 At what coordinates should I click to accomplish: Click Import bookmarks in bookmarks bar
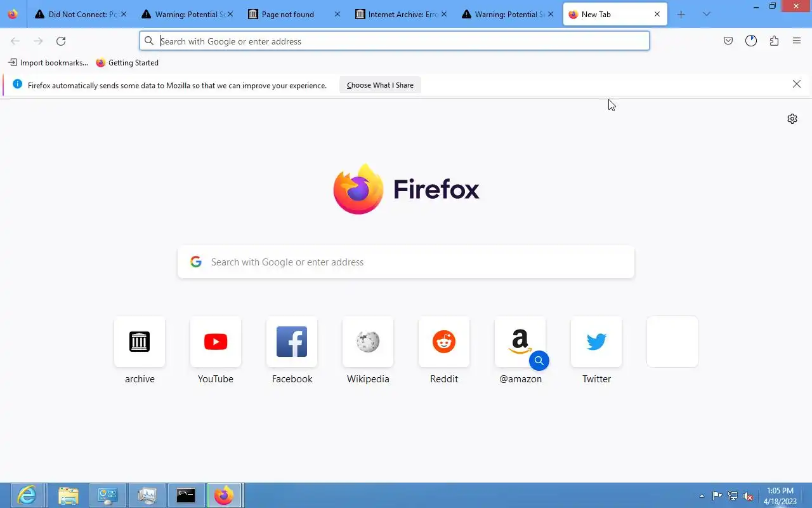(x=48, y=63)
